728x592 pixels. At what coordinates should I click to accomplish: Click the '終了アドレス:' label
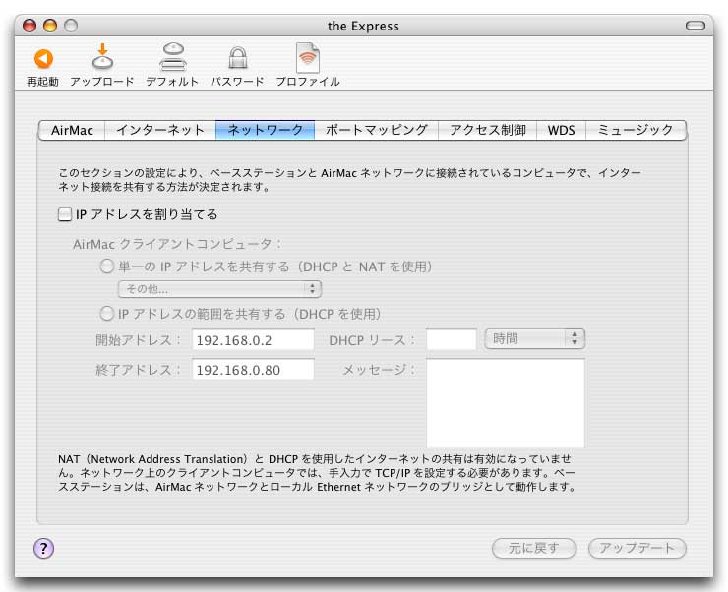click(137, 370)
